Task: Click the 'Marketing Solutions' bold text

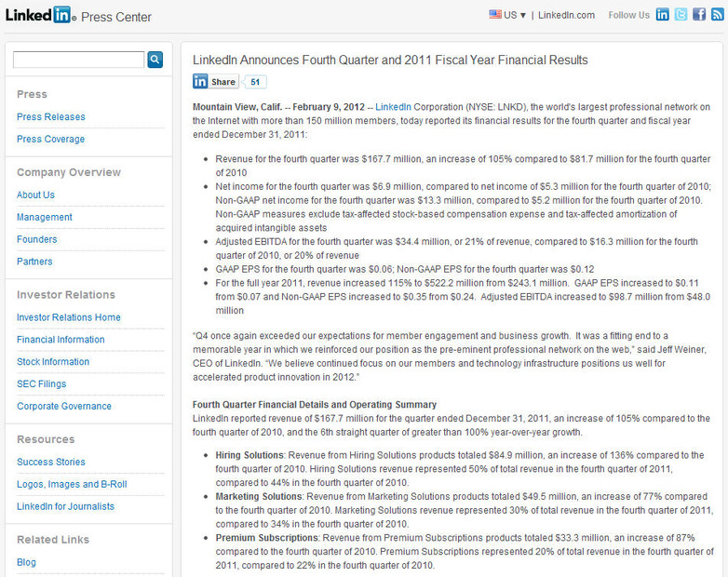Action: tap(259, 497)
